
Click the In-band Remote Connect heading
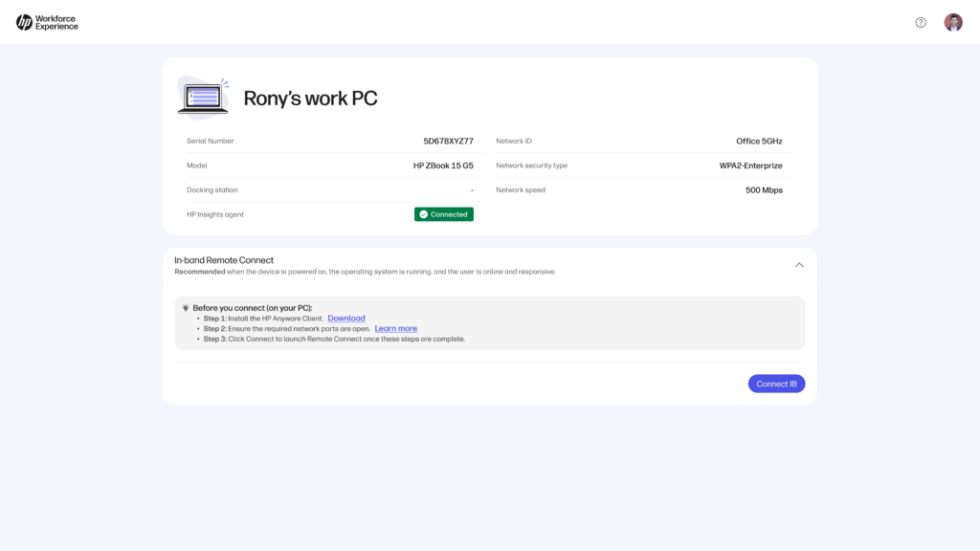tap(224, 260)
